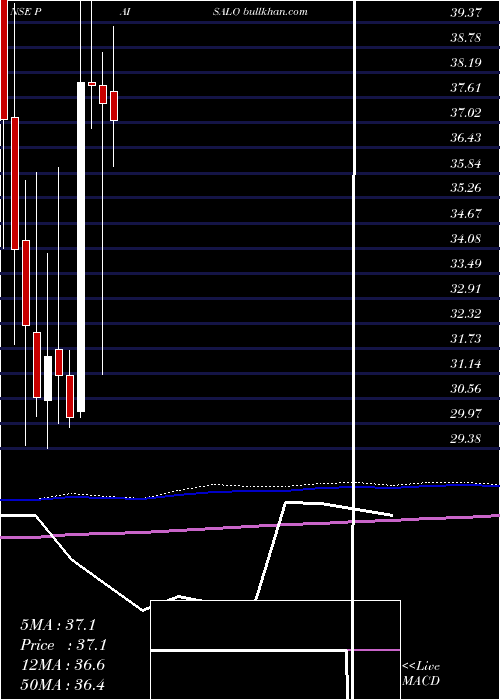Click the bullkhan.com chart title text
This screenshot has width=500, height=700.
pos(275,12)
